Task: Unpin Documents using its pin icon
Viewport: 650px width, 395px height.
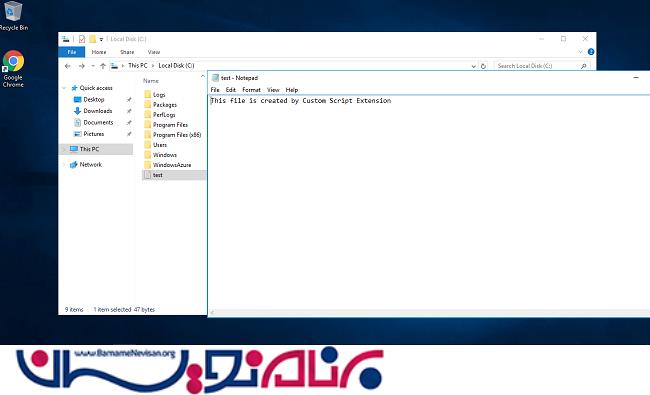Action: [x=129, y=122]
